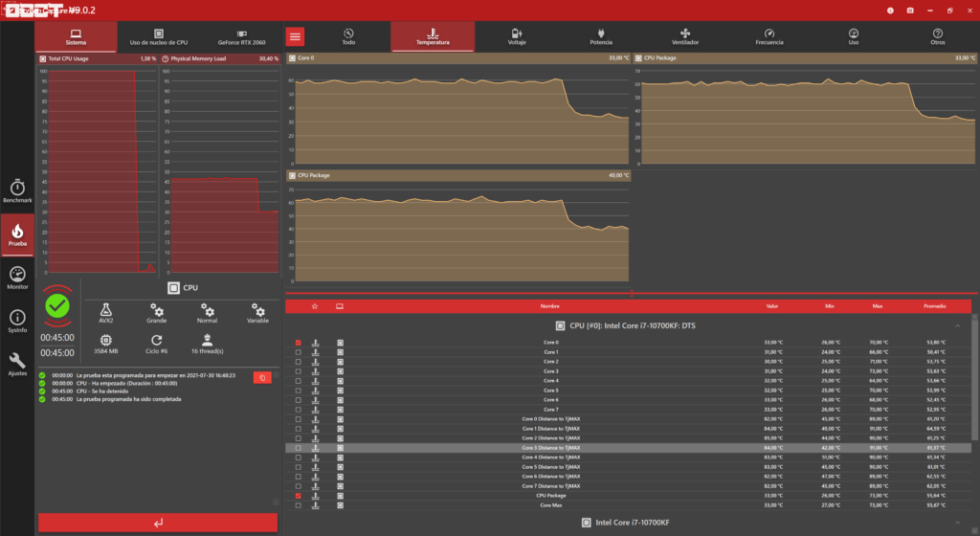Screen dimensions: 980x536
Task: Check the Core 2 checkbox
Action: pyautogui.click(x=299, y=362)
